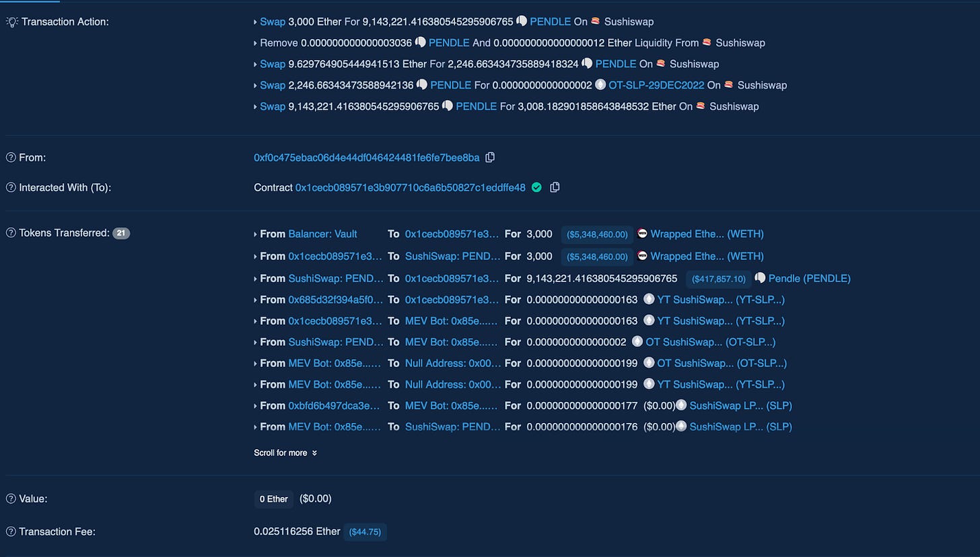This screenshot has width=980, height=557.
Task: Click ($44.75) transaction fee badge
Action: pyautogui.click(x=365, y=531)
